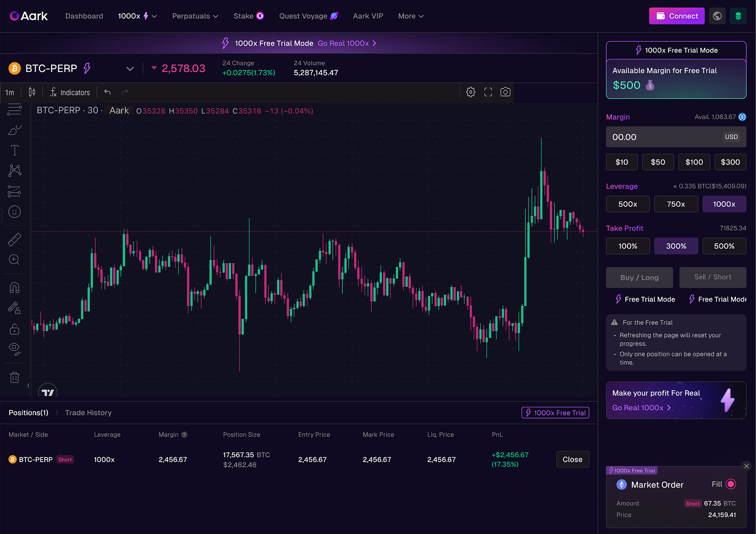Select the candlestick chart type icon
This screenshot has height=534, width=756.
coord(32,92)
